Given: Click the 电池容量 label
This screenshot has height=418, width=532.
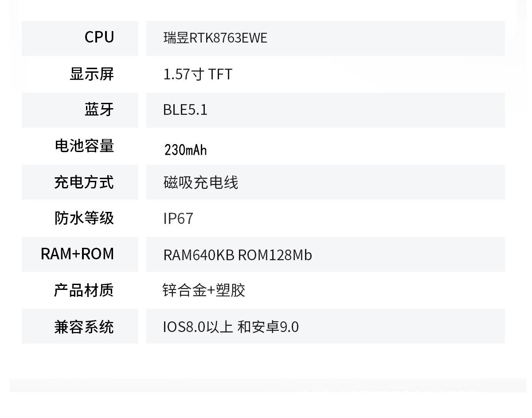Looking at the screenshot, I should click(x=84, y=146).
